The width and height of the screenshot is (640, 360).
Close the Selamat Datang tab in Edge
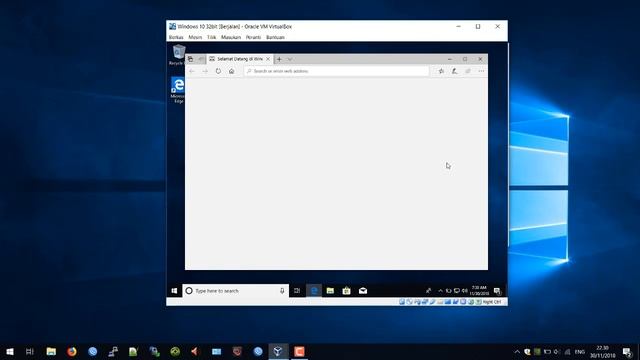pyautogui.click(x=268, y=59)
